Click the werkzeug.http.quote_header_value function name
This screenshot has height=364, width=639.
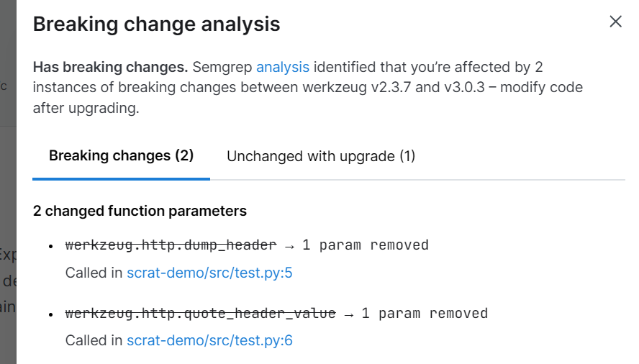click(200, 313)
